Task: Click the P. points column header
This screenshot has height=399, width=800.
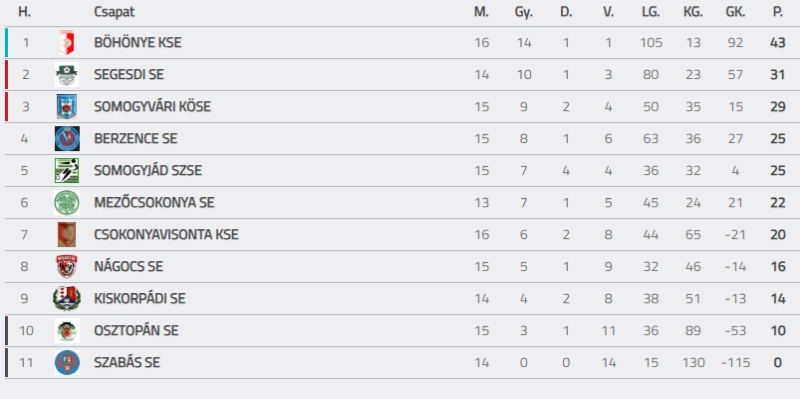Action: 778,12
